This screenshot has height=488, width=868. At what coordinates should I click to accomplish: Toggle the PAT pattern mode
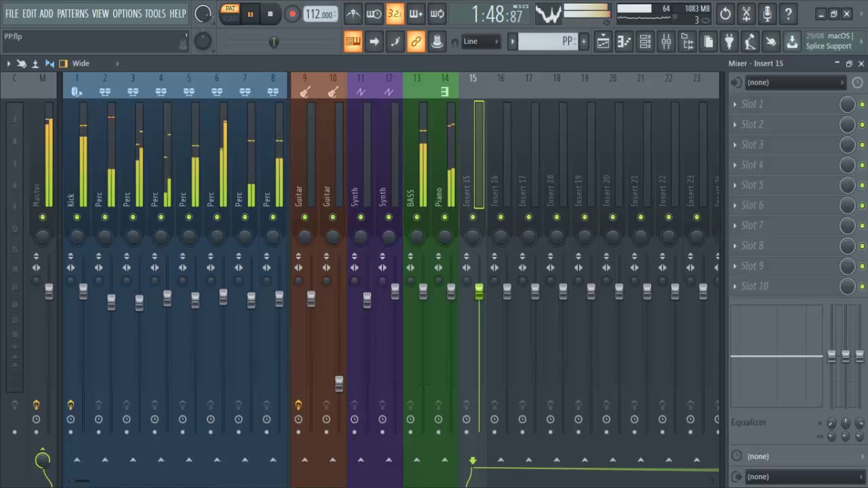231,9
